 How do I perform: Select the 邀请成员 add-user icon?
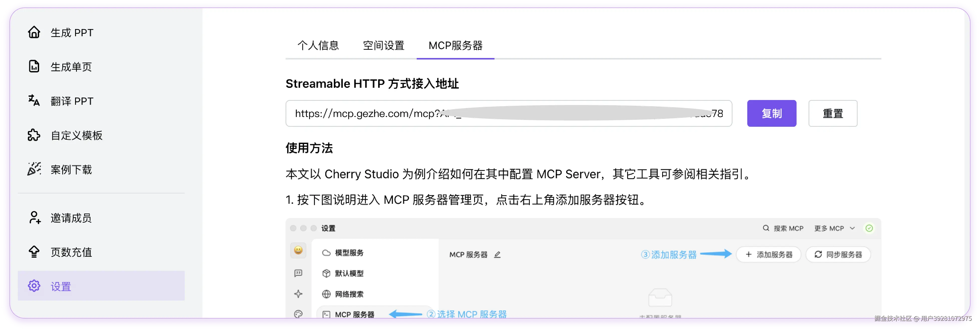click(34, 218)
